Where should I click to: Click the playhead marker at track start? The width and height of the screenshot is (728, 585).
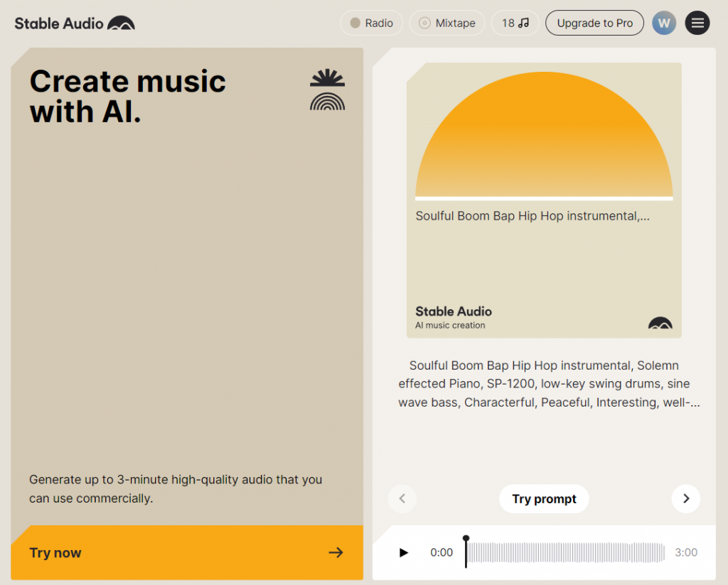pyautogui.click(x=466, y=540)
